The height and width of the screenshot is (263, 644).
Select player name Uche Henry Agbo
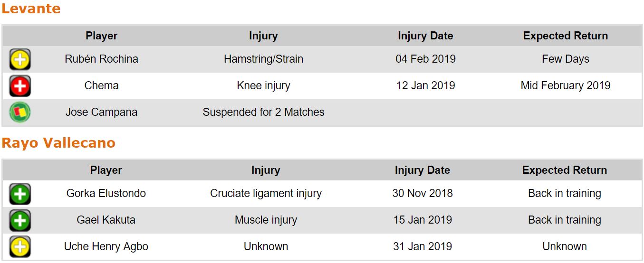(x=106, y=247)
